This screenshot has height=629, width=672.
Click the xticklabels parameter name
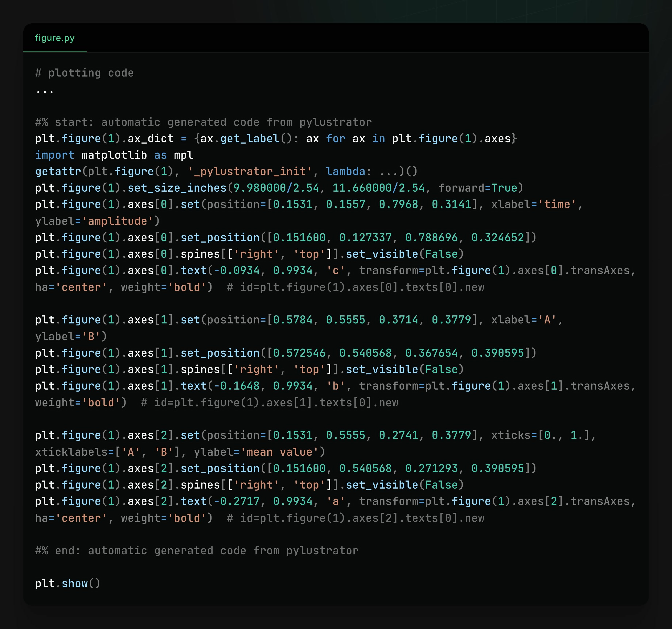71,452
